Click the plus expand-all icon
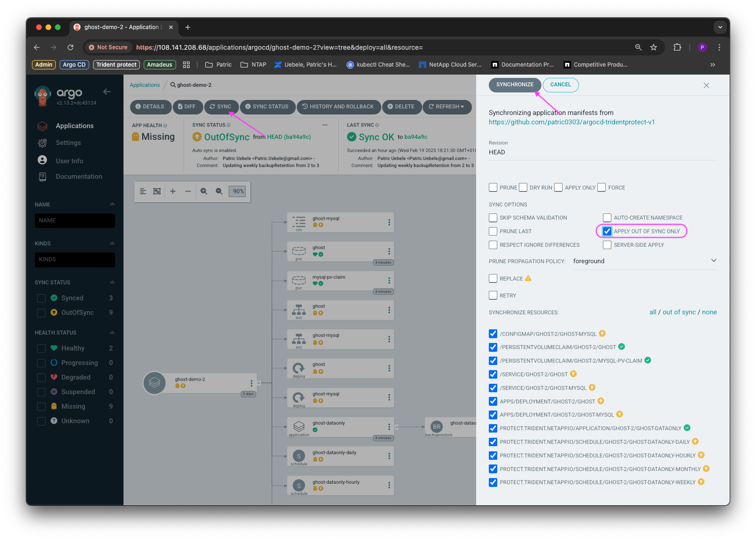The image size is (756, 540). (173, 191)
